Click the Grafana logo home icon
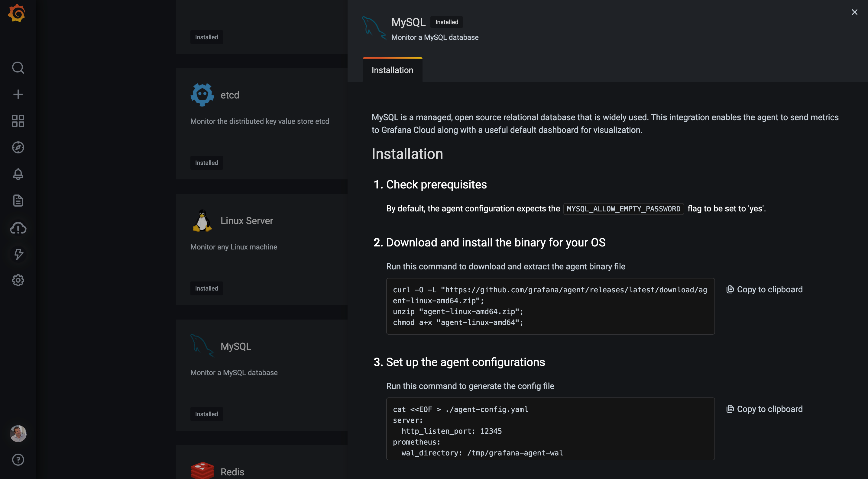This screenshot has height=479, width=868. pos(17,14)
